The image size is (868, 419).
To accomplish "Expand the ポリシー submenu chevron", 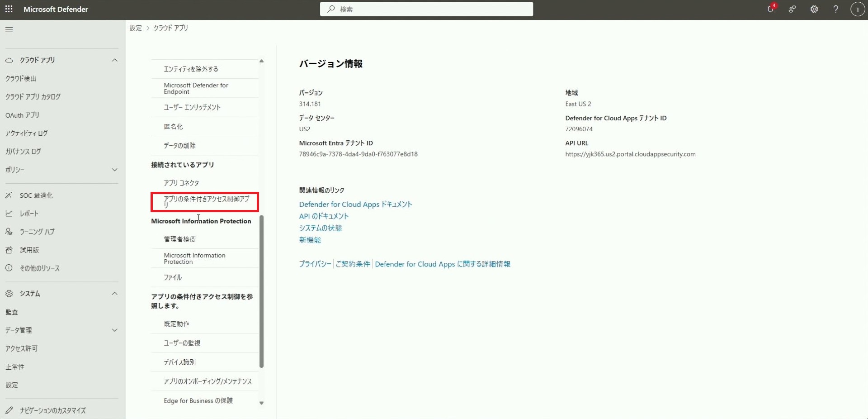I will (x=115, y=170).
